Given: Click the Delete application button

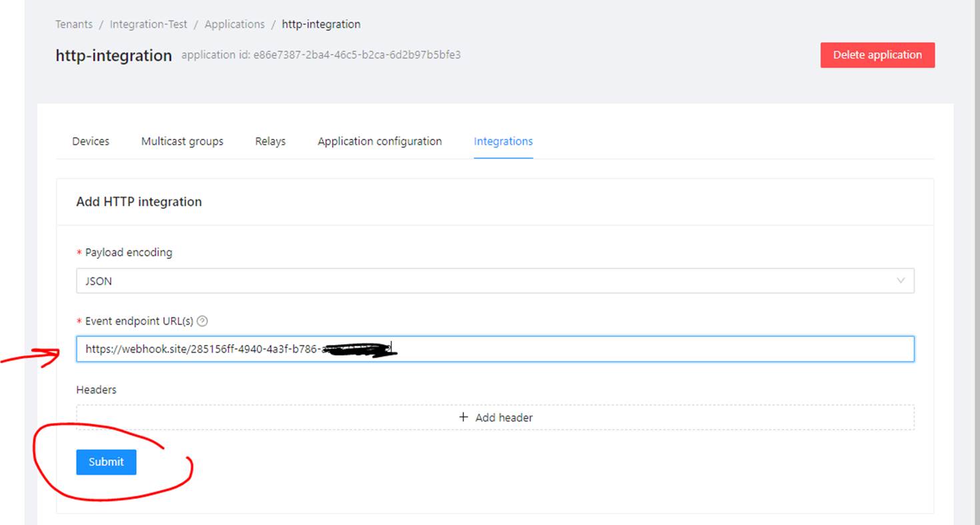Looking at the screenshot, I should 877,55.
